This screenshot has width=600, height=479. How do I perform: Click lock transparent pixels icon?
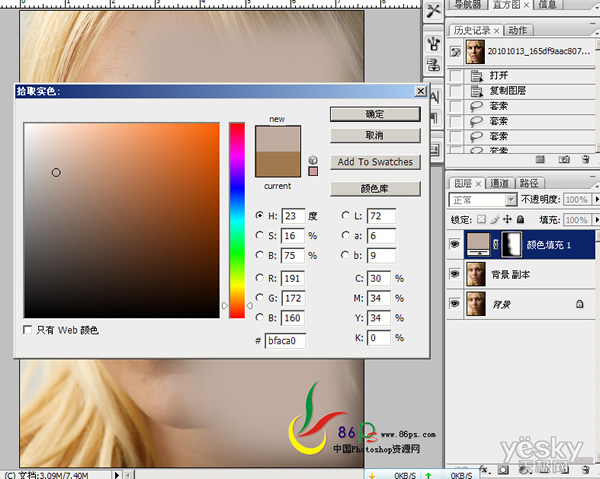point(481,219)
